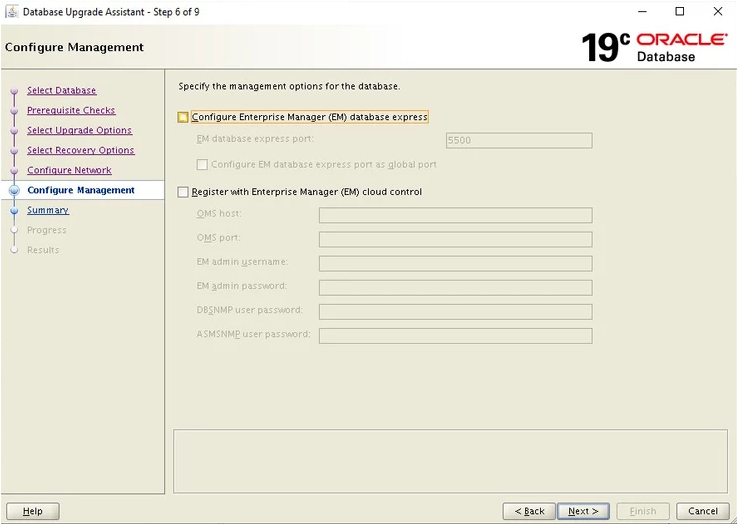The width and height of the screenshot is (741, 525).
Task: Proceed with the Next button
Action: point(583,511)
